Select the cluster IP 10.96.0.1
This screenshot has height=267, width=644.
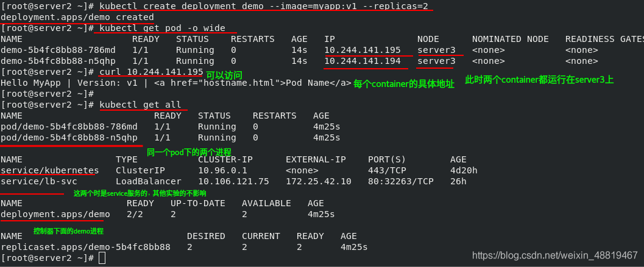click(222, 170)
